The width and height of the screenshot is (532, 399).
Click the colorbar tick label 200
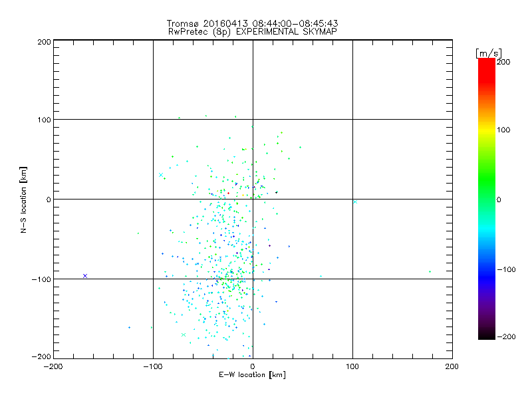click(x=503, y=62)
